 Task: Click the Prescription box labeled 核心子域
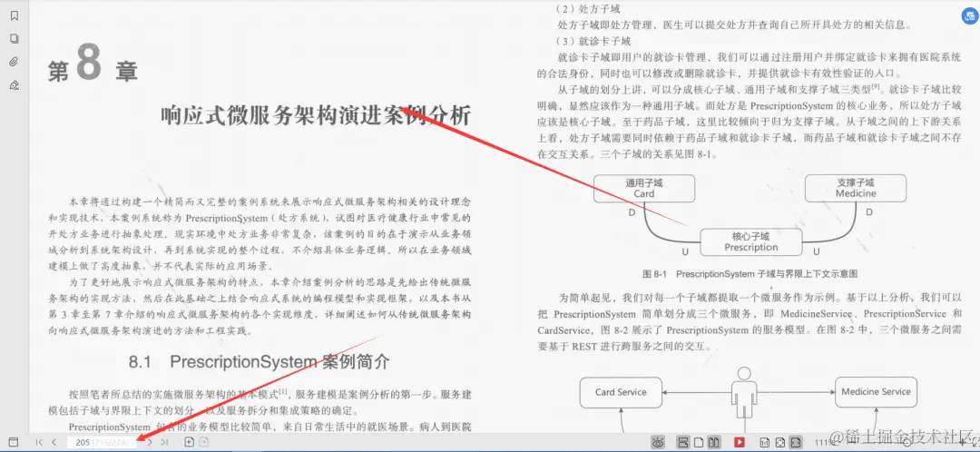[750, 242]
